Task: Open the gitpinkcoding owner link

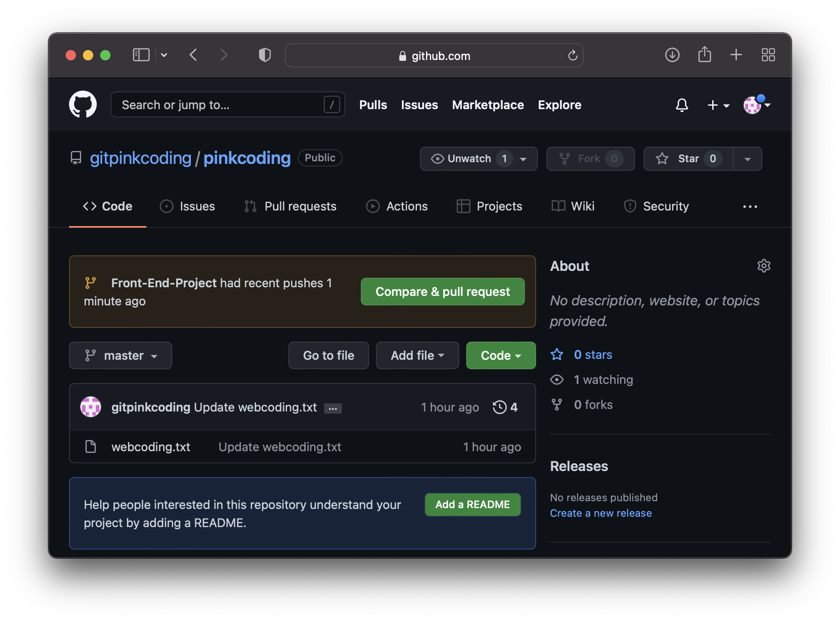Action: (x=140, y=158)
